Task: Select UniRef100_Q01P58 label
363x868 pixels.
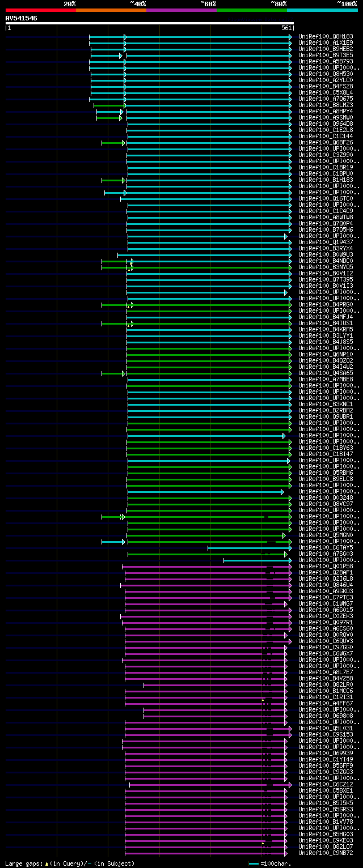Action: pos(326,566)
